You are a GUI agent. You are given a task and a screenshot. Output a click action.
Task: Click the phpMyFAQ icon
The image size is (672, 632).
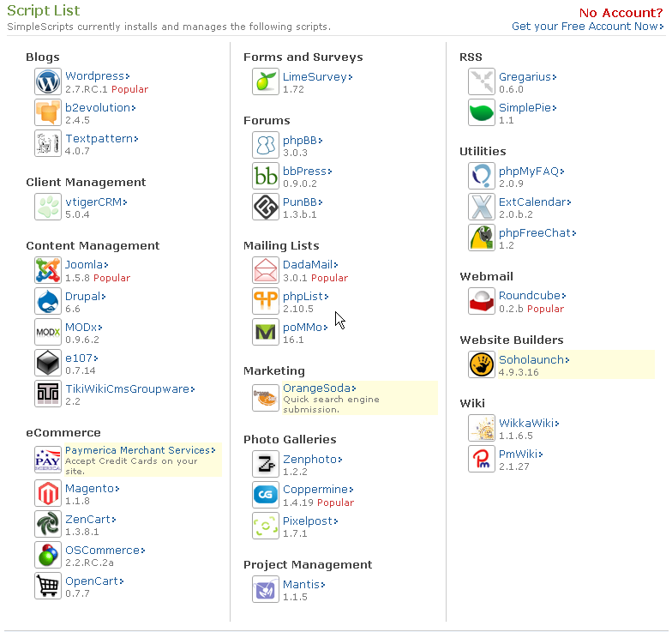tap(482, 176)
